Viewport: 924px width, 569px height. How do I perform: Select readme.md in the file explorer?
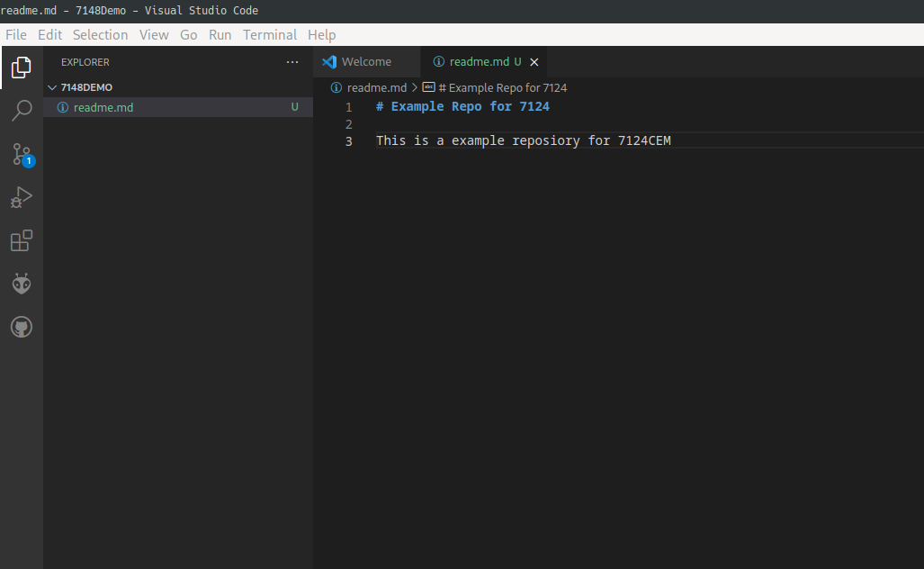coord(103,107)
